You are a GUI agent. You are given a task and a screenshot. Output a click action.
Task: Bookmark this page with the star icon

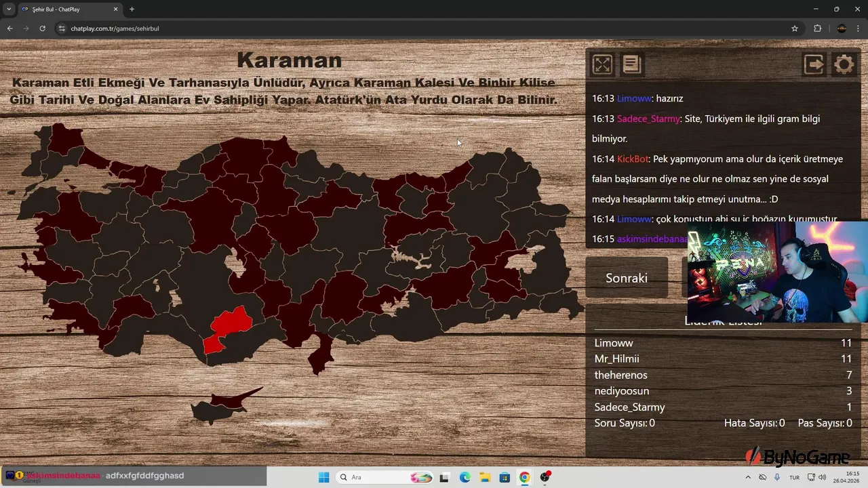click(795, 28)
